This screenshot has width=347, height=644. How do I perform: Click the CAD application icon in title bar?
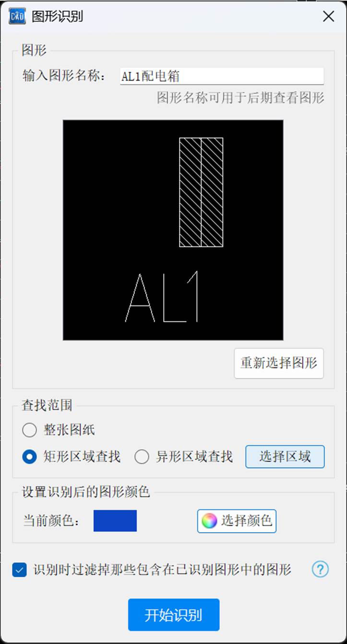point(17,16)
